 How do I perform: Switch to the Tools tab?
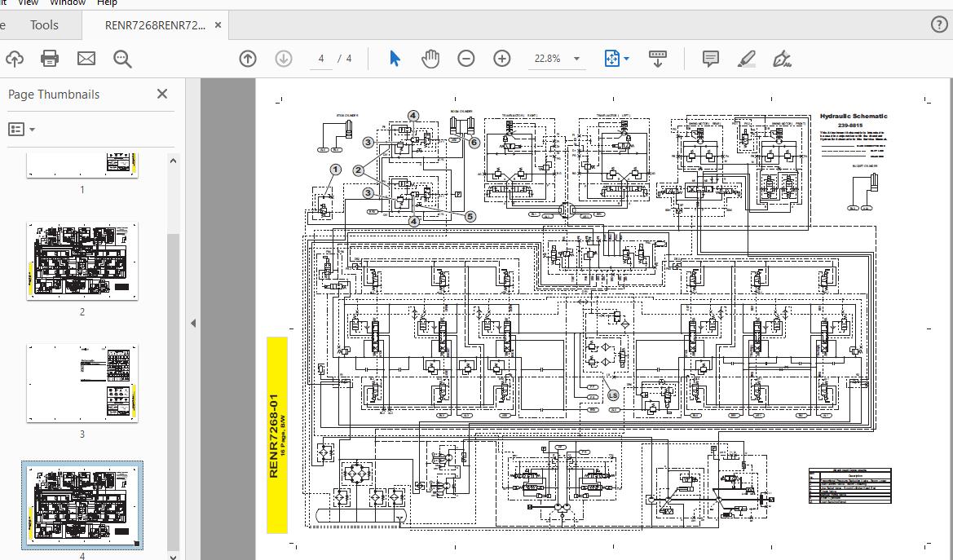[44, 25]
